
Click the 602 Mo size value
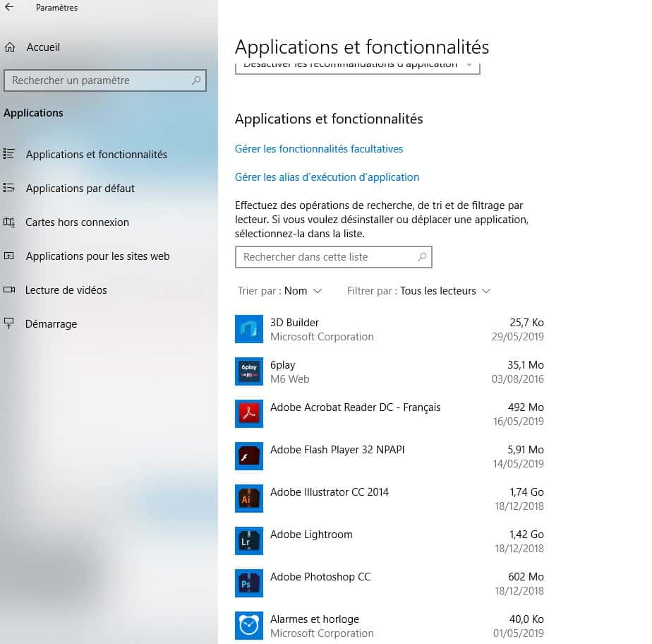point(526,577)
